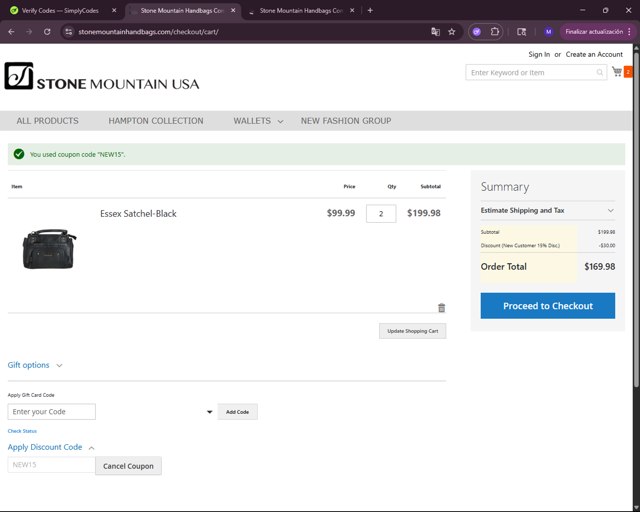640x512 pixels.
Task: Click the page vertical scrollbar
Action: coord(636,220)
